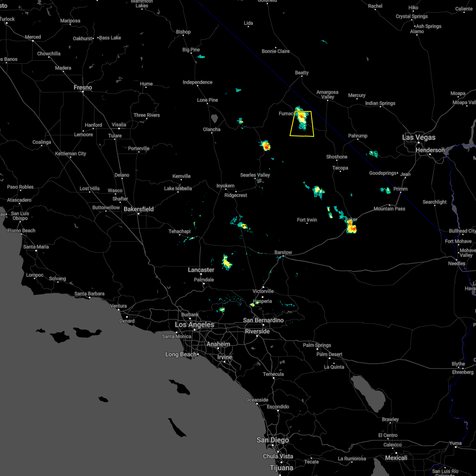The width and height of the screenshot is (476, 476).
Task: Click the radar echo north of Lancaster
Action: click(226, 262)
